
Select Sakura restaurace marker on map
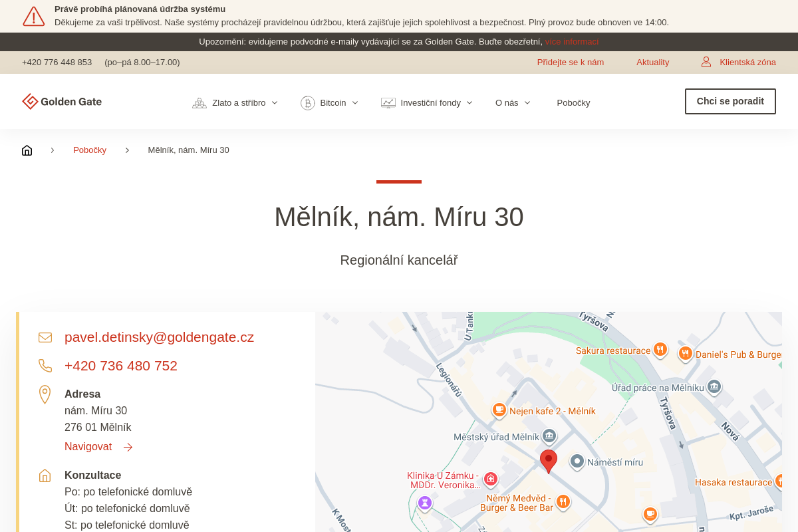pos(660,349)
